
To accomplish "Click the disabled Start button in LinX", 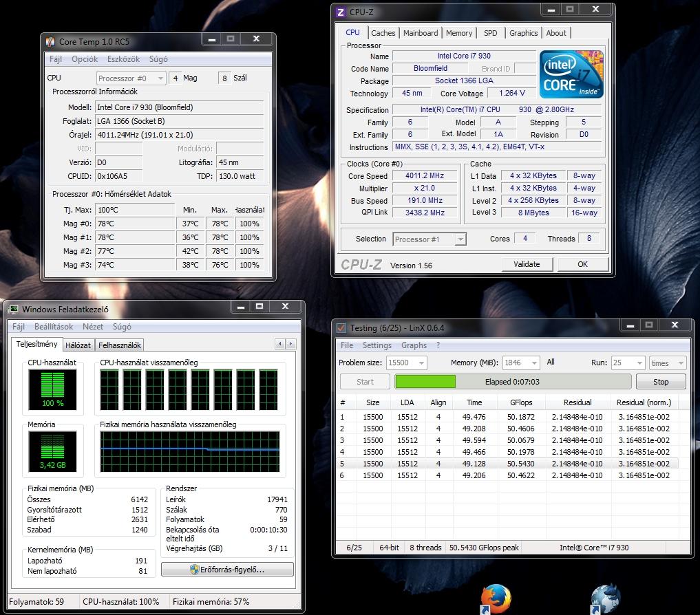I will coord(365,382).
